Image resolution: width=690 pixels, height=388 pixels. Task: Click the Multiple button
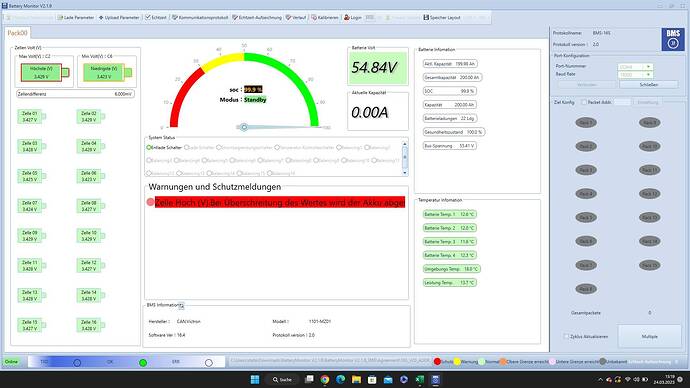[650, 337]
